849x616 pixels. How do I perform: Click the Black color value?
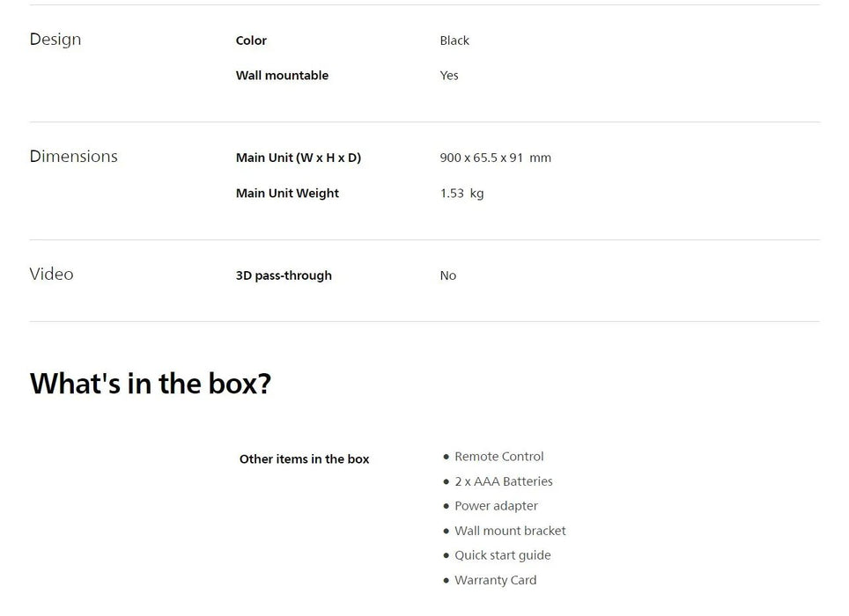[454, 40]
